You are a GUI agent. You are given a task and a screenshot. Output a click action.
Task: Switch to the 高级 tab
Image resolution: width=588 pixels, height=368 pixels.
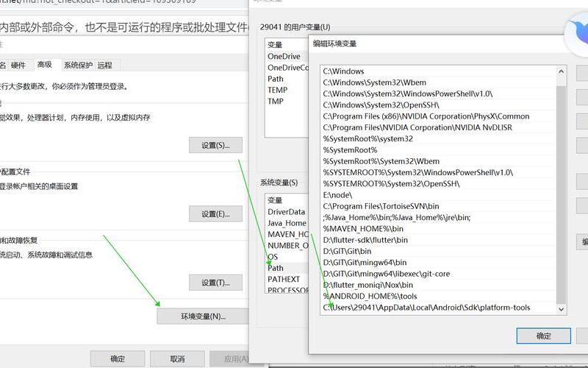coord(44,65)
